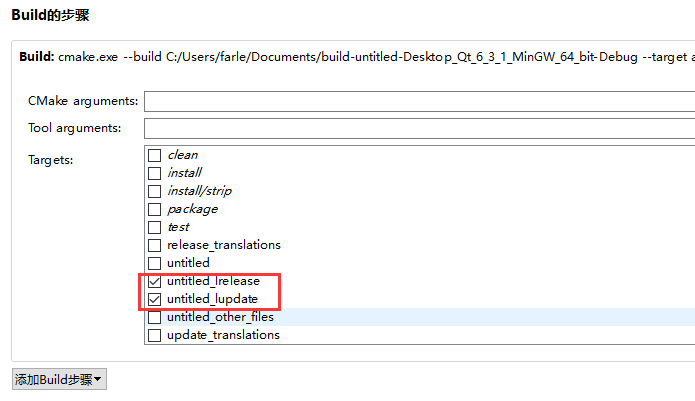
Task: Click the Targets: label
Action: tap(51, 160)
